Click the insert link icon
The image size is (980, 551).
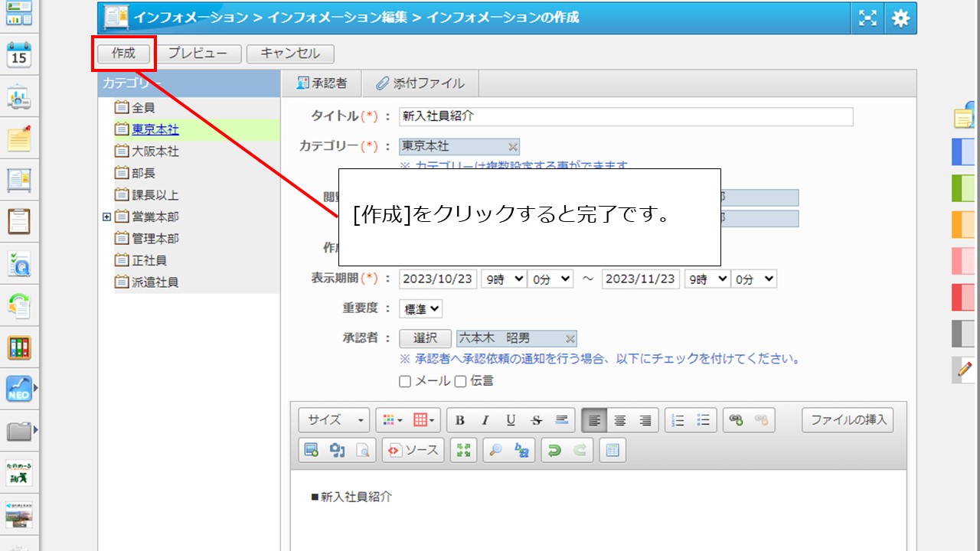736,420
